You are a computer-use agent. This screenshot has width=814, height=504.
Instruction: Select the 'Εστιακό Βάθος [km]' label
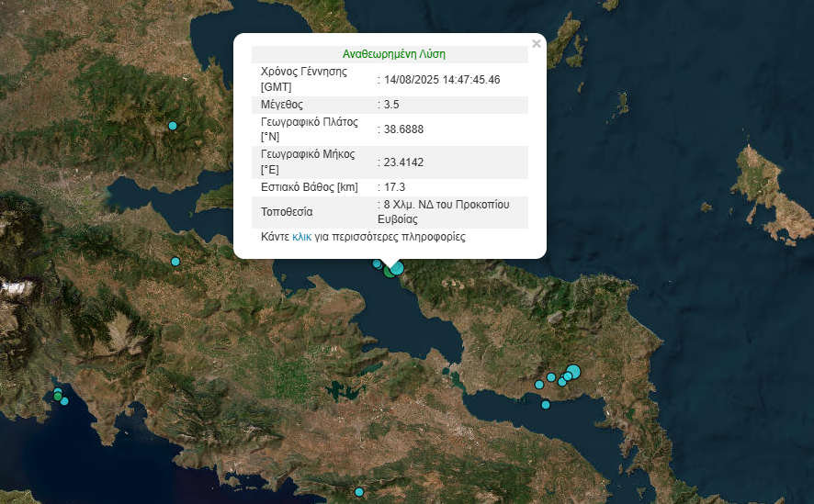coord(310,187)
